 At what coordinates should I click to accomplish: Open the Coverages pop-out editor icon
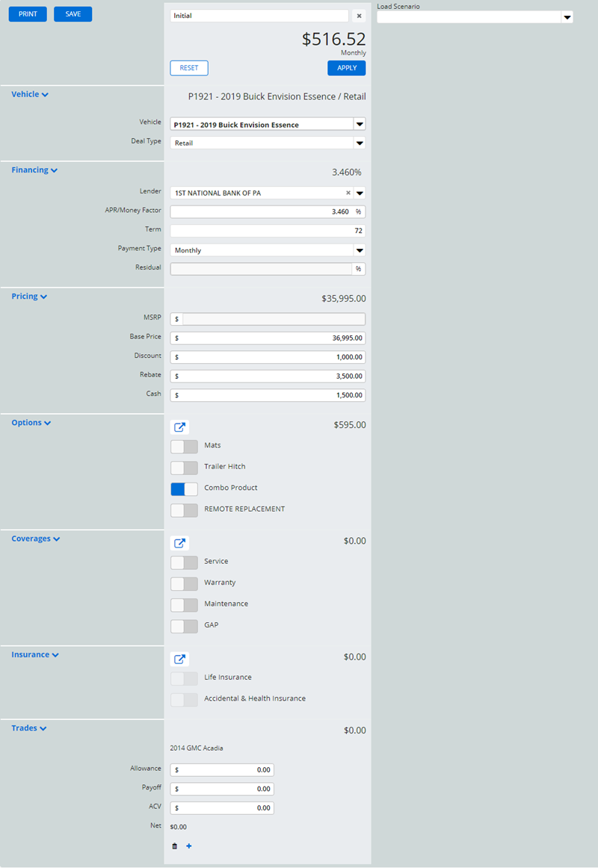179,543
